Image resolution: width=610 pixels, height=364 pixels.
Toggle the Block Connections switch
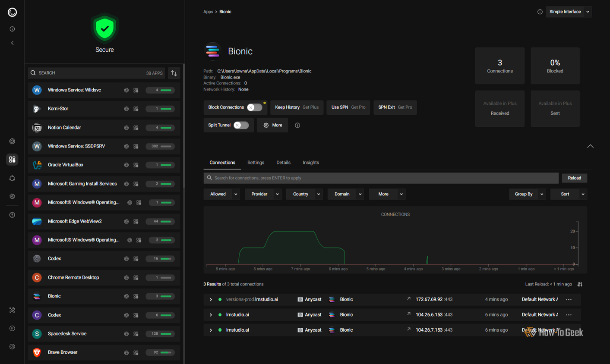[x=255, y=107]
